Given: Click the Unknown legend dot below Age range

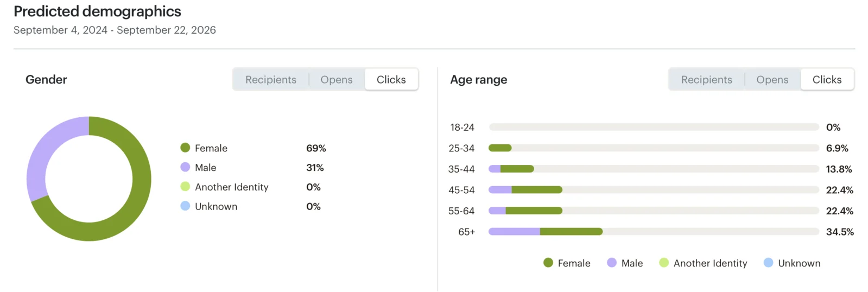Looking at the screenshot, I should coord(768,263).
